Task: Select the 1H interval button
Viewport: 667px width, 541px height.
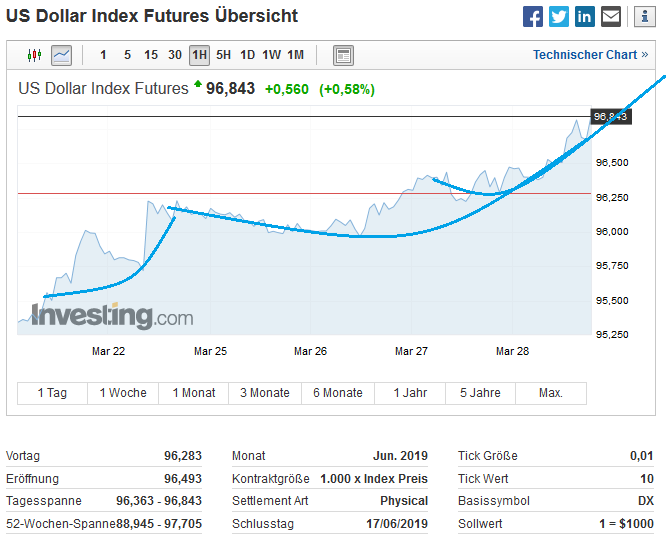Action: tap(199, 55)
